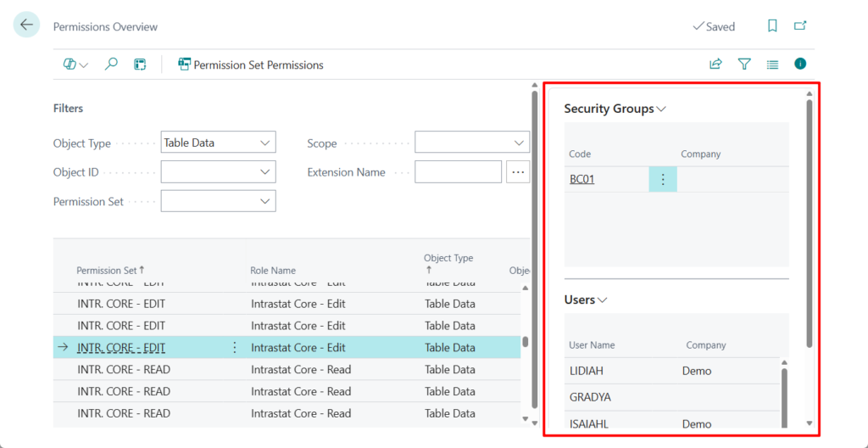Open Permission Set Permissions action
This screenshot has width=868, height=448.
(x=251, y=64)
